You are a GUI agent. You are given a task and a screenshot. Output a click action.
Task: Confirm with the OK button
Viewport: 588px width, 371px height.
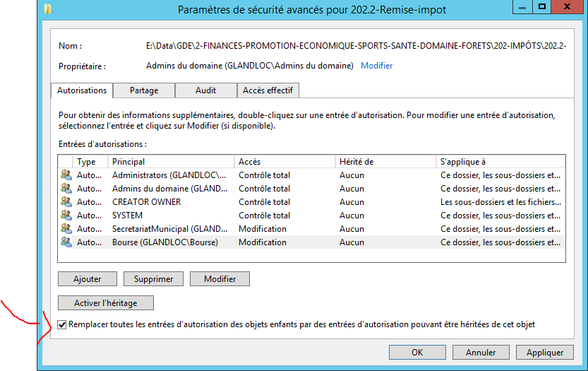coord(417,352)
